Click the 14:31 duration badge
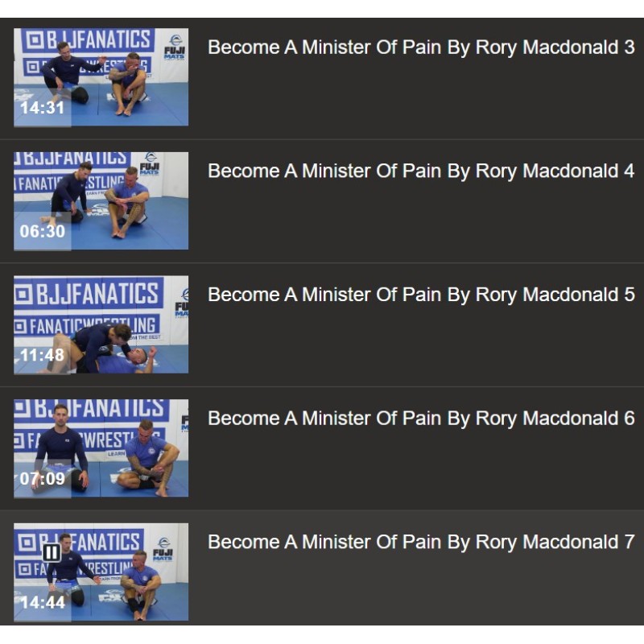 [x=43, y=108]
